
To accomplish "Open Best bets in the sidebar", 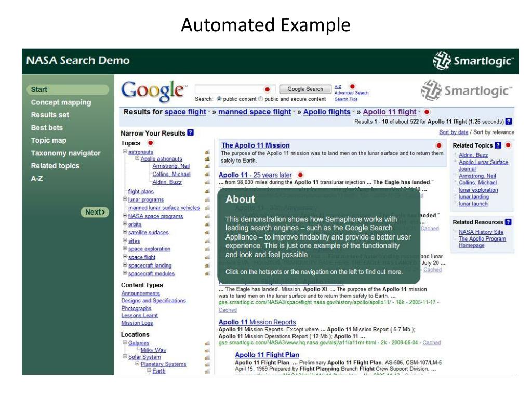I will pyautogui.click(x=47, y=128).
